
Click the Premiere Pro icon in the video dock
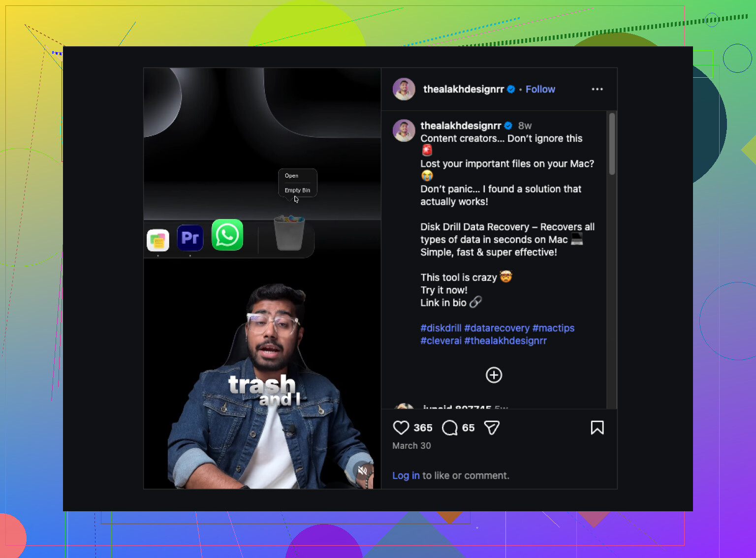[x=190, y=238]
